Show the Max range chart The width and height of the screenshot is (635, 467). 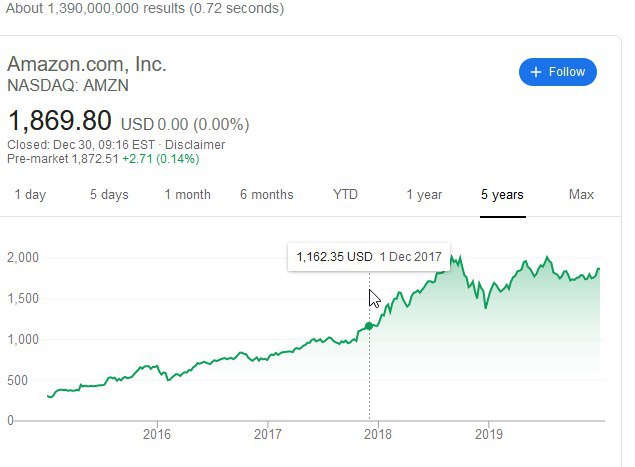(x=581, y=194)
